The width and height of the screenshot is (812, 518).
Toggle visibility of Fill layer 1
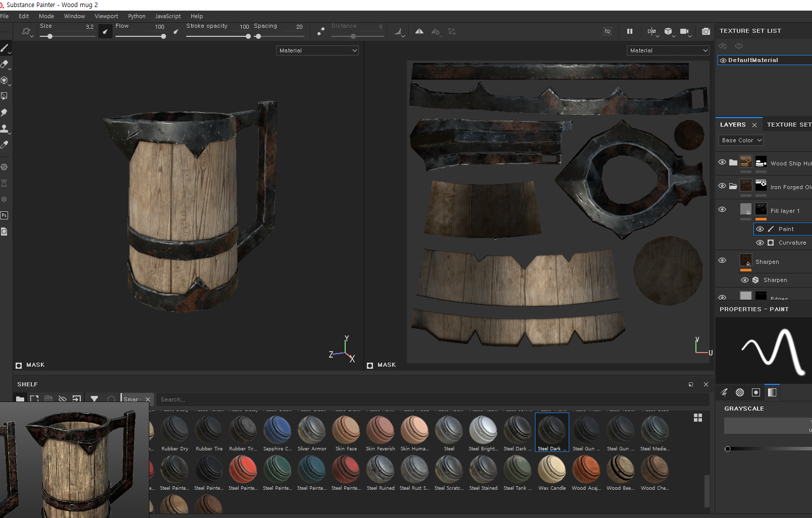click(x=722, y=209)
